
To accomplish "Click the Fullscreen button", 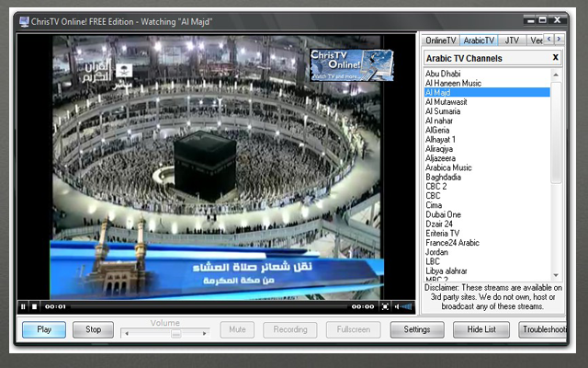I will tap(353, 329).
